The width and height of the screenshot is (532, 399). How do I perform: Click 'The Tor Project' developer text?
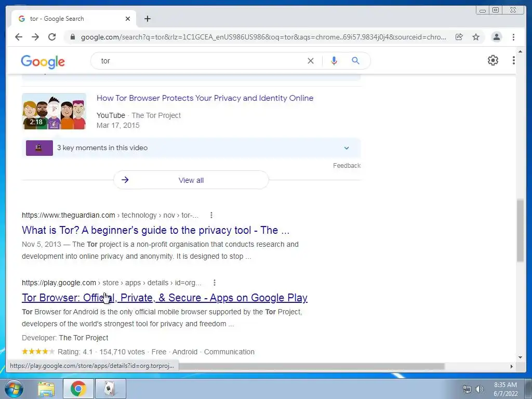pos(84,338)
